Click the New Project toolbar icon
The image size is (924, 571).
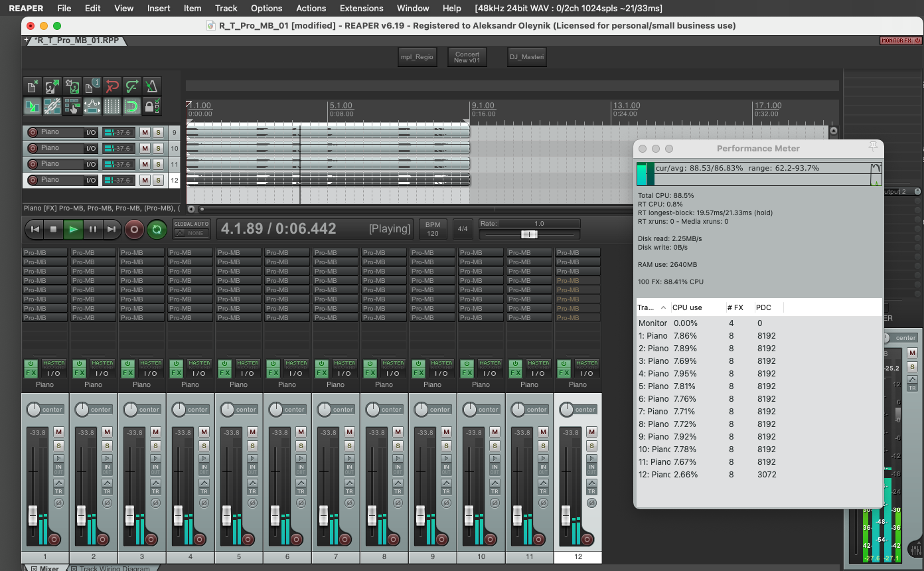pos(32,86)
